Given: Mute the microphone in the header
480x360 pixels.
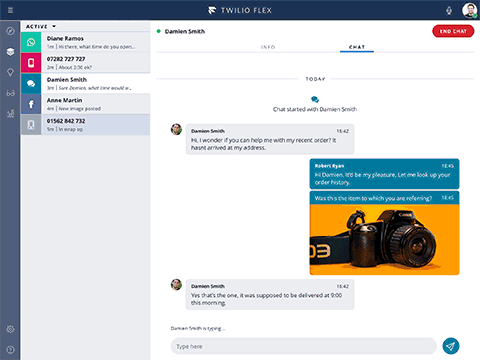Looking at the screenshot, I should (449, 11).
